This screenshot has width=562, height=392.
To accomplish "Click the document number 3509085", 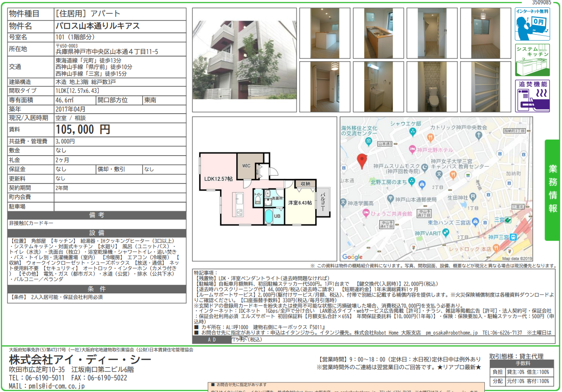I will tap(541, 3).
